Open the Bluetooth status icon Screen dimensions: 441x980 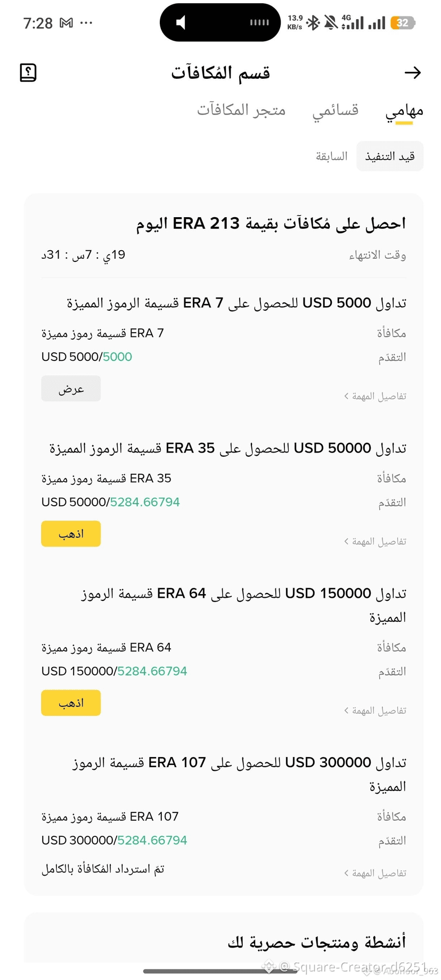(x=313, y=22)
